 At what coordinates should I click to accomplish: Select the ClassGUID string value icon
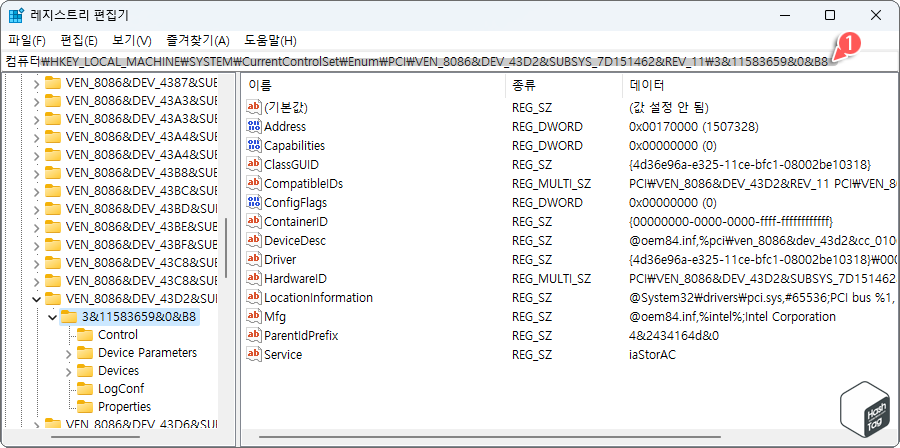(x=254, y=165)
